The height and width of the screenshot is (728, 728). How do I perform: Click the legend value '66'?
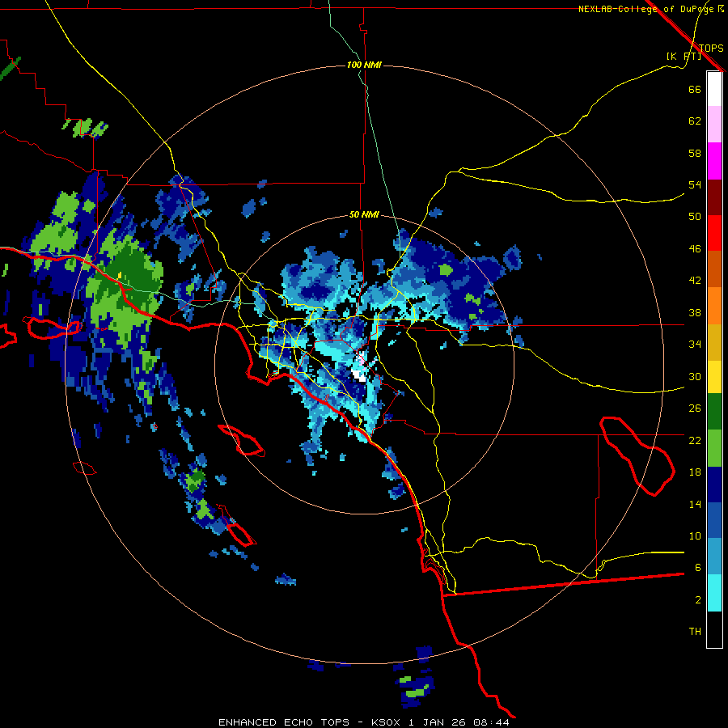tap(695, 89)
